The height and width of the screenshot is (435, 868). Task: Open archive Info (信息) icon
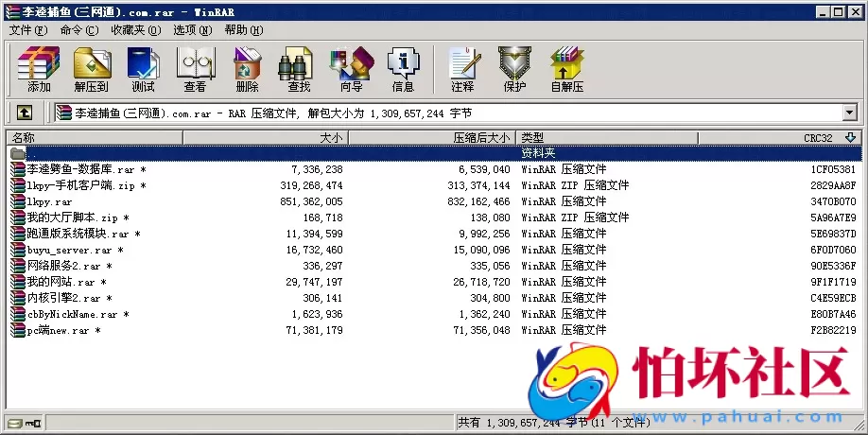click(403, 69)
